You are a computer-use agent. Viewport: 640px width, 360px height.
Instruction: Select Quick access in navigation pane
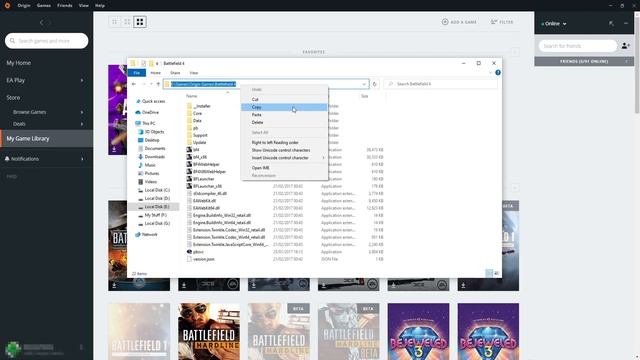(153, 101)
